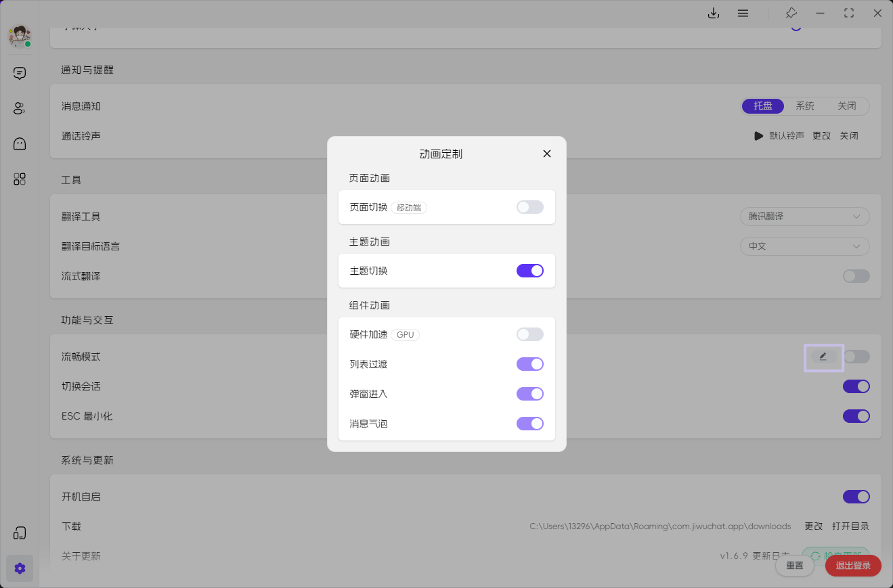The height and width of the screenshot is (588, 893).
Task: Turn off ESC 最小化 switch
Action: (x=856, y=416)
